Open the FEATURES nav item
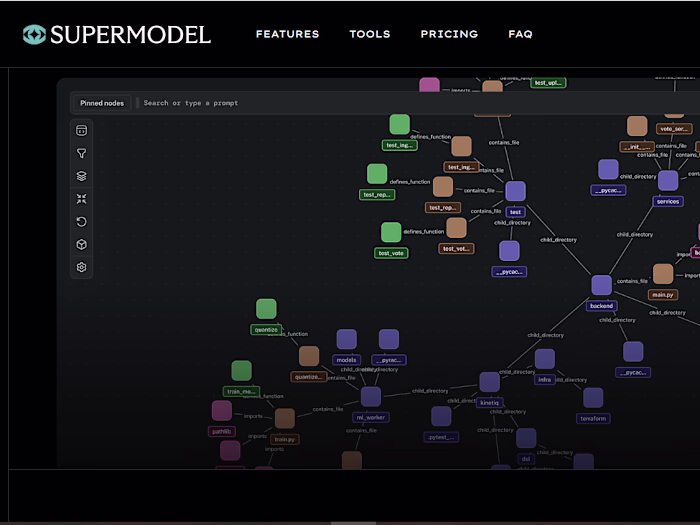 [288, 34]
